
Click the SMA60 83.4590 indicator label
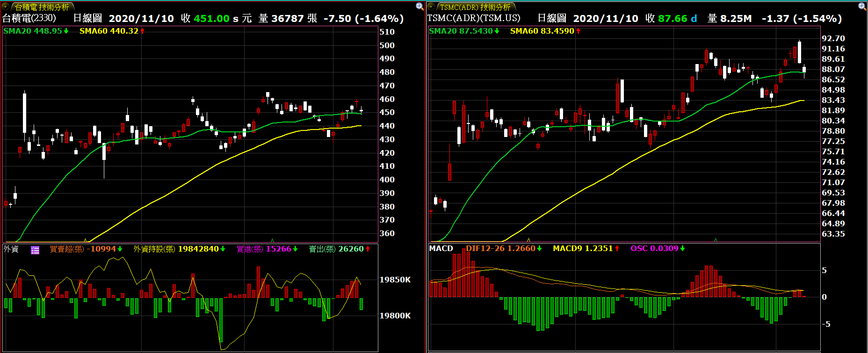click(x=545, y=31)
